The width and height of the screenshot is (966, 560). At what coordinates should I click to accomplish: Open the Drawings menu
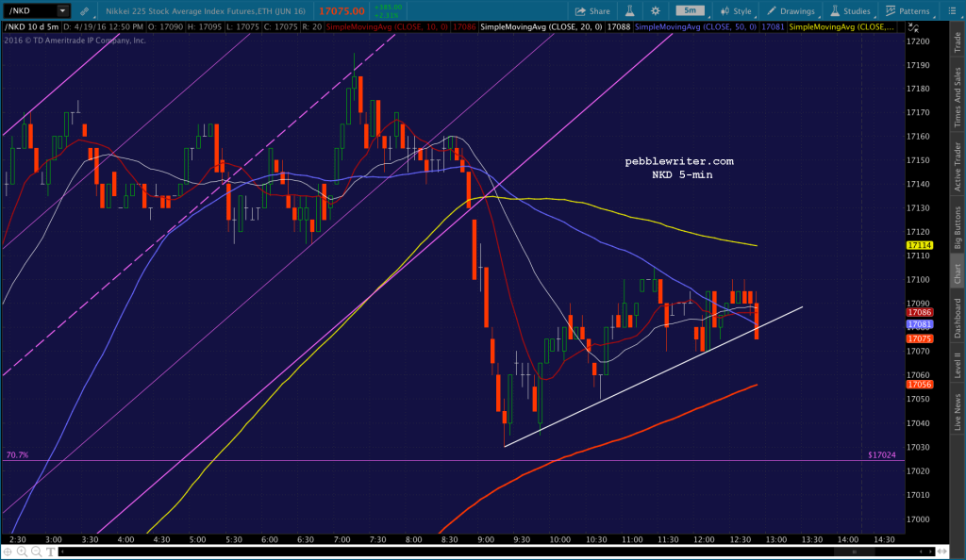[791, 11]
